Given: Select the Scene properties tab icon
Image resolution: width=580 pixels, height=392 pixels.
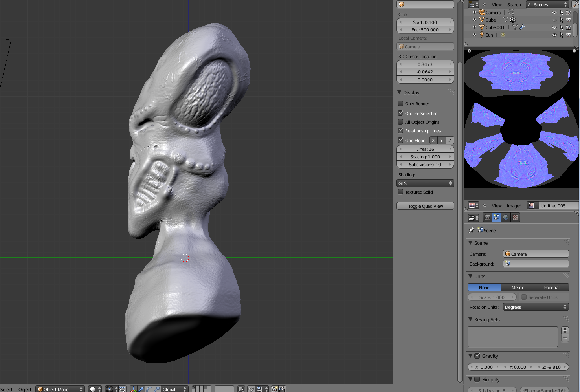Looking at the screenshot, I should click(496, 217).
